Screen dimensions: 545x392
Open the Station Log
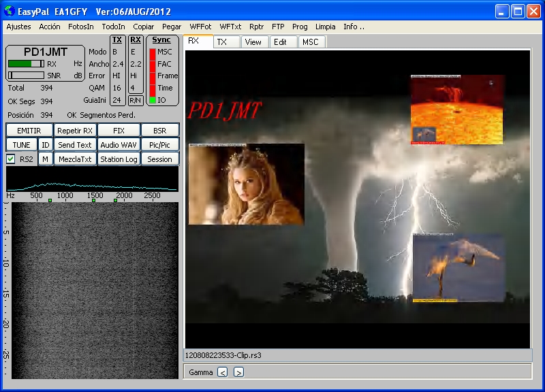(119, 159)
